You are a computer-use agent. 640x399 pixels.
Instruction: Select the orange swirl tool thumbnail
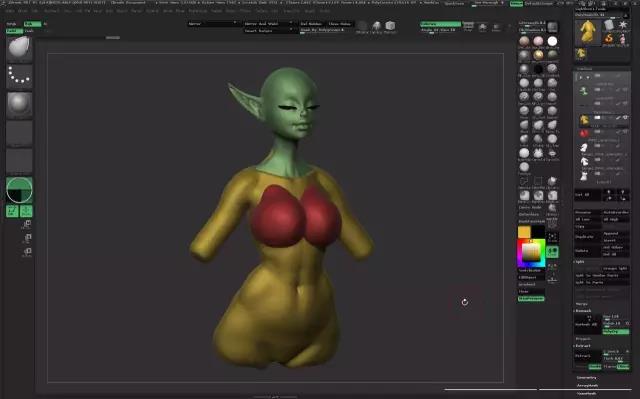click(609, 39)
